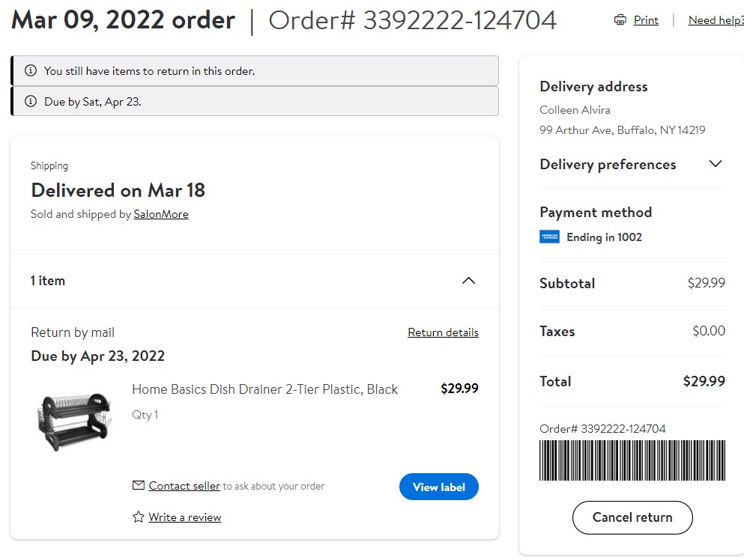Click the info icon beside return notice
The height and width of the screenshot is (560, 744).
(x=31, y=70)
